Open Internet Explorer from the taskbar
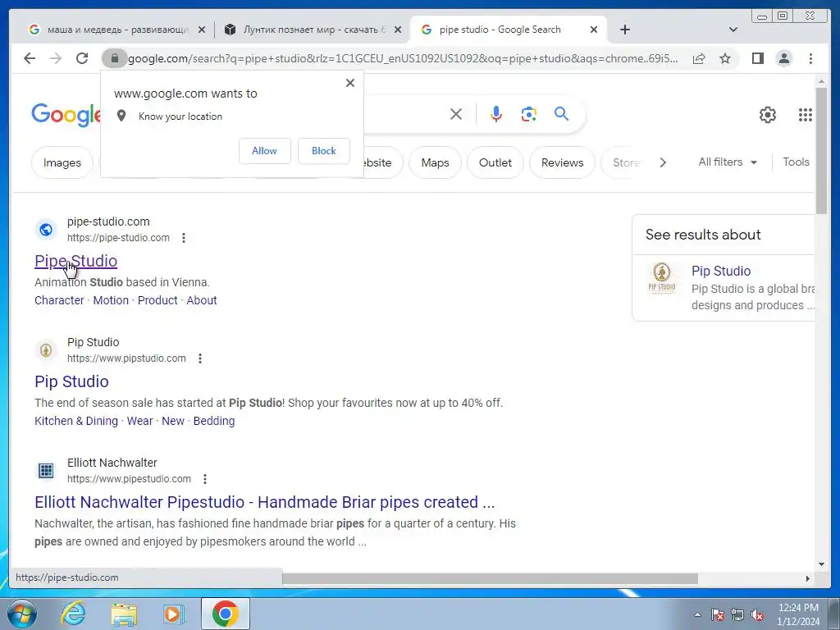840x630 pixels. click(73, 614)
